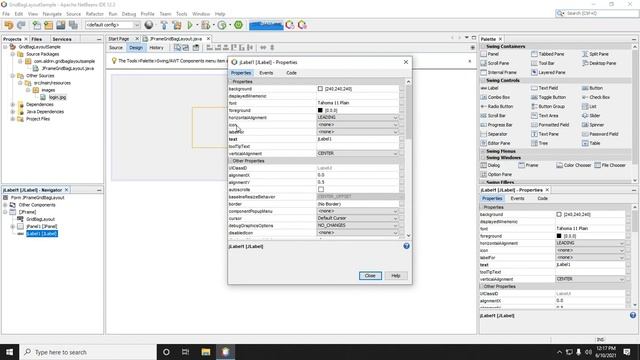Click text value field in Properties dialog
Screen dimensions: 640x360
(358, 139)
